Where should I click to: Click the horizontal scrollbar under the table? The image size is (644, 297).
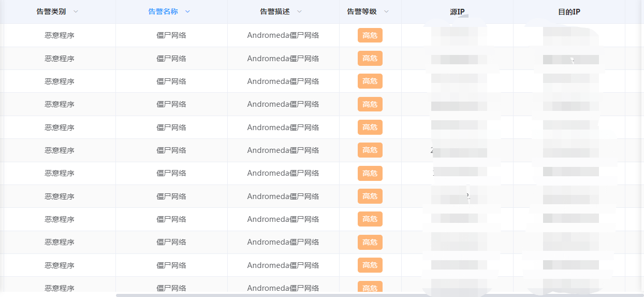click(x=311, y=295)
